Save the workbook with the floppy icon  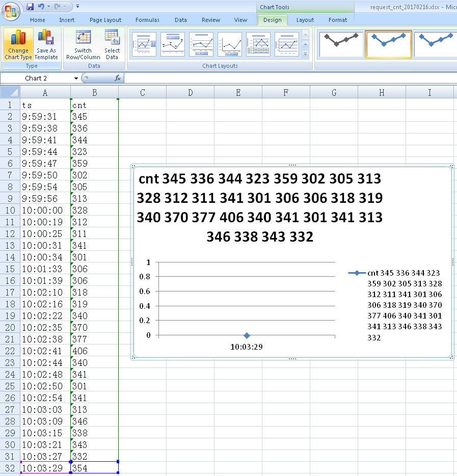click(30, 7)
